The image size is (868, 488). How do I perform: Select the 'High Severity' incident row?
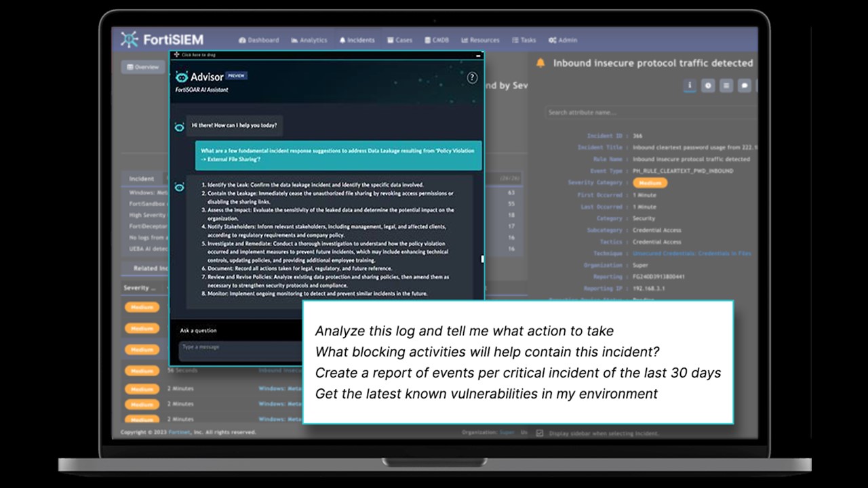[x=149, y=215]
